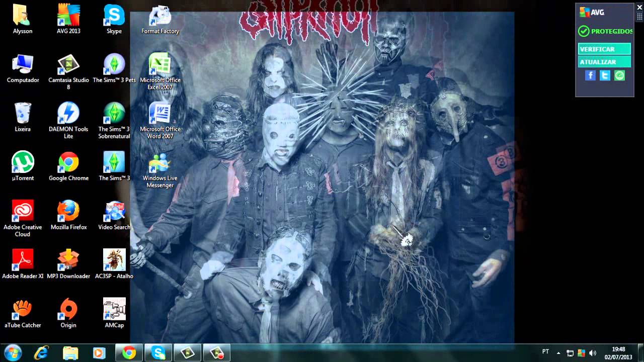Select The Sims 3 base game shortcut
Image resolution: width=644 pixels, height=362 pixels.
tap(114, 166)
